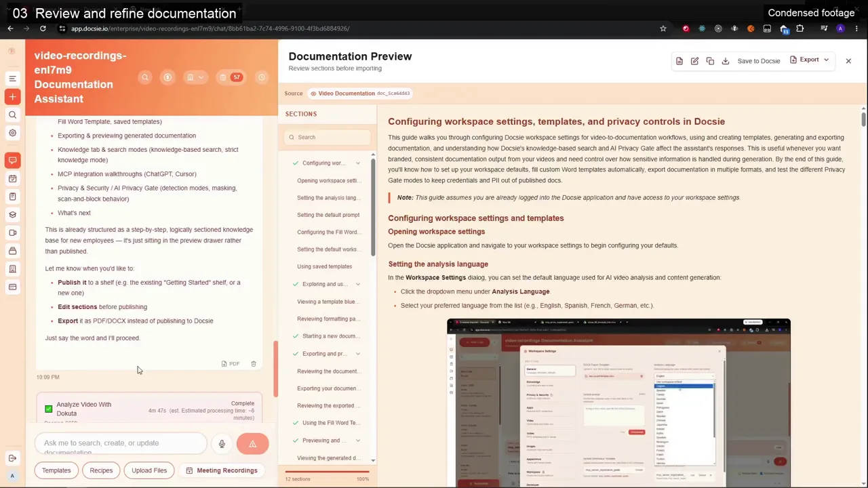Bookmark this page with the browser star icon
This screenshot has width=868, height=488.
(x=663, y=28)
